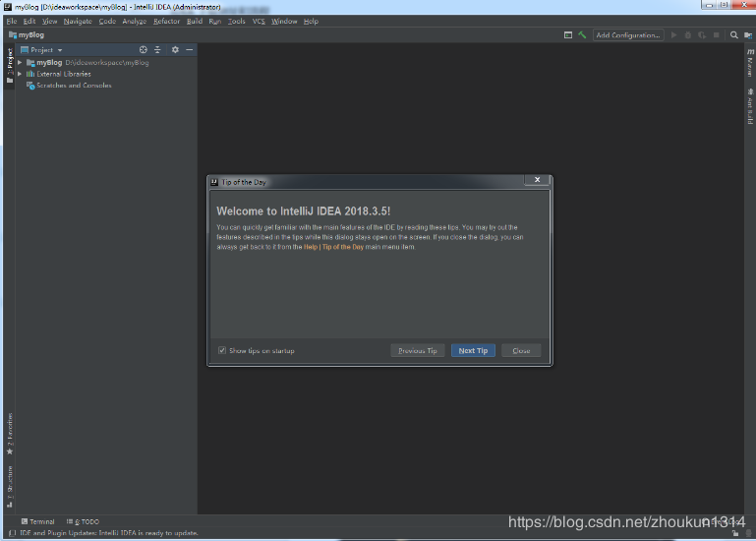Open the Terminal tool window tab
The width and height of the screenshot is (756, 541).
point(37,521)
